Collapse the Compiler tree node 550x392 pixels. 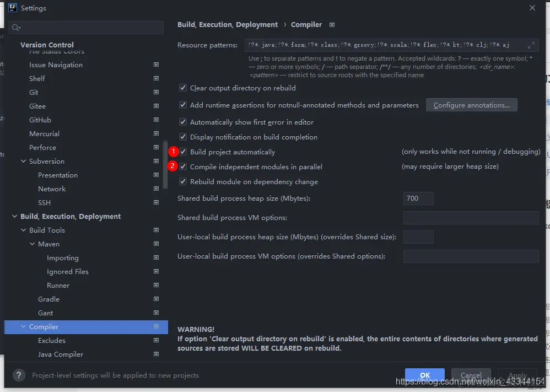coord(24,326)
